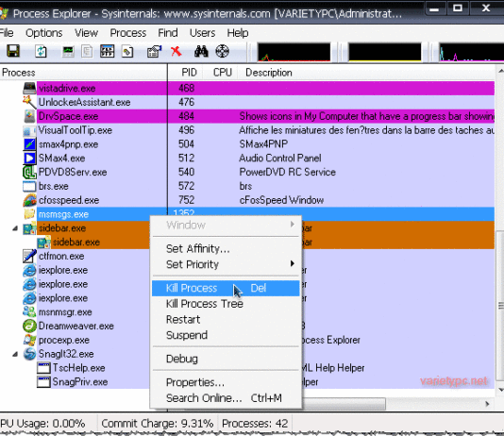This screenshot has width=504, height=436.
Task: Collapse the sidebar.exe parent tree node
Action: [15, 228]
